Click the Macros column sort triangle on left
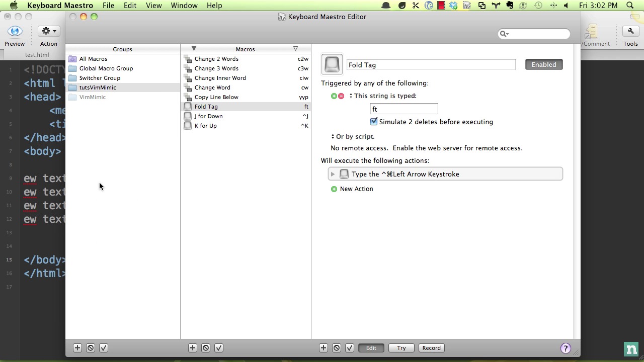Viewport: 644px width, 362px height. tap(194, 49)
